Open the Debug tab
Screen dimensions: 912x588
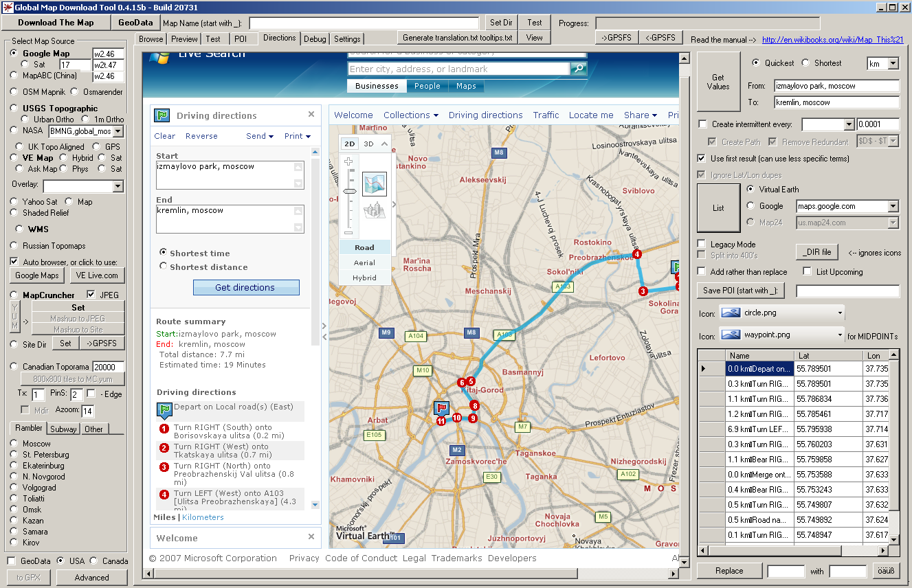tap(315, 39)
